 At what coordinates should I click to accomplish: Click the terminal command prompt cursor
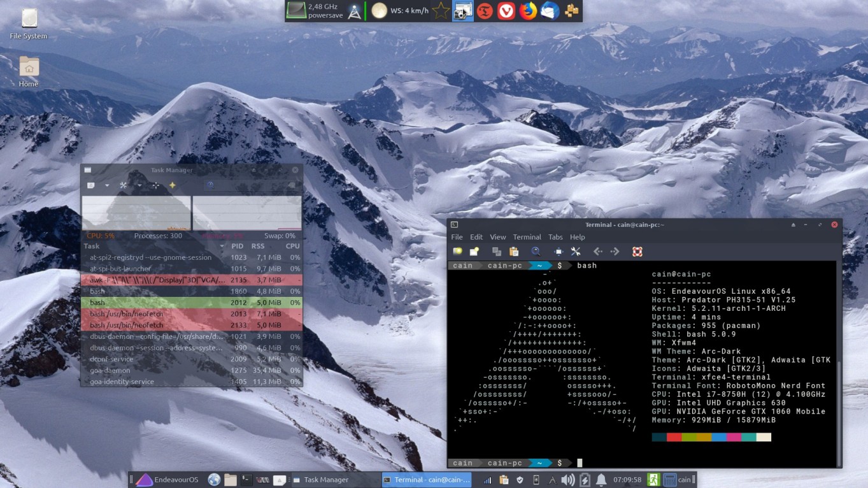point(580,463)
